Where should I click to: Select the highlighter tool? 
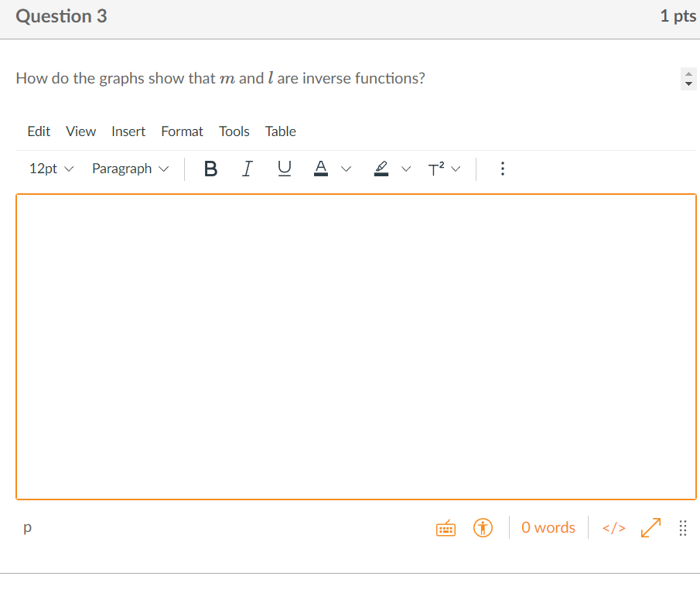[x=381, y=169]
